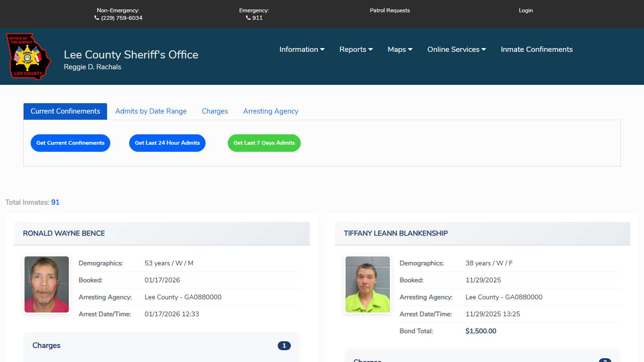Go to the Login page
This screenshot has width=644, height=362.
[x=525, y=10]
